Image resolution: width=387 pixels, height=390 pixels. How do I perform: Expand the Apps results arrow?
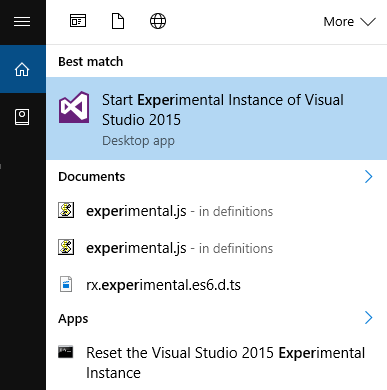368,318
